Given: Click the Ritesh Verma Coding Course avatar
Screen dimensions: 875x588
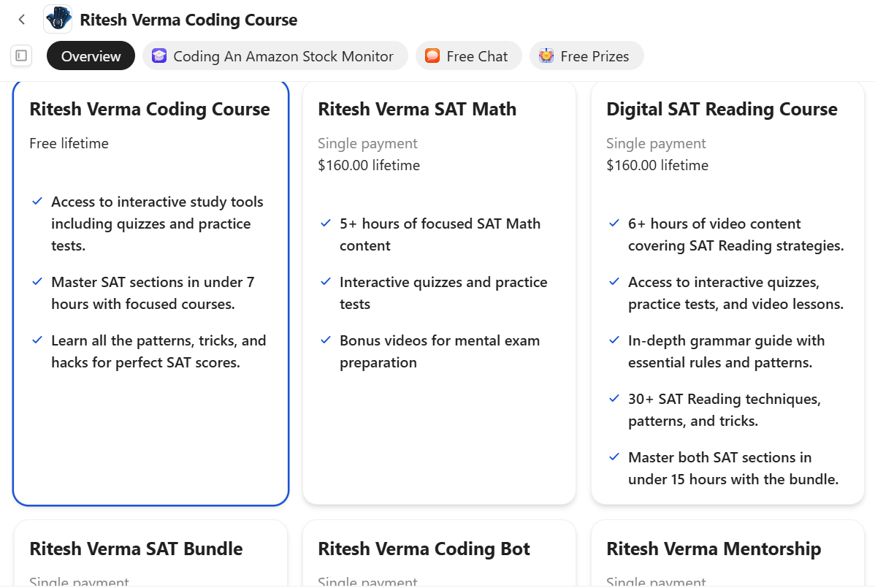Looking at the screenshot, I should tap(58, 18).
